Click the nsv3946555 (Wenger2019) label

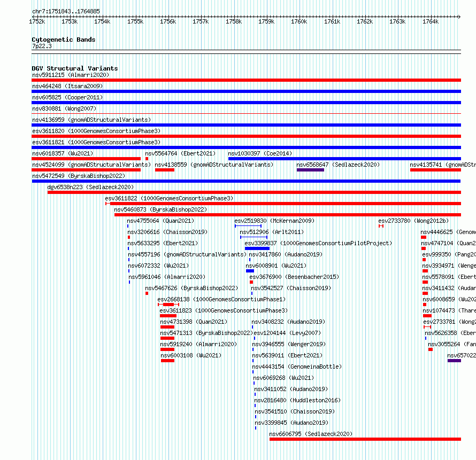tap(289, 344)
